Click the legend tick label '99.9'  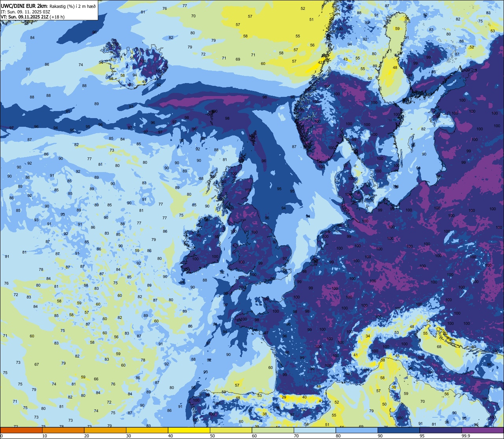pos(466,436)
